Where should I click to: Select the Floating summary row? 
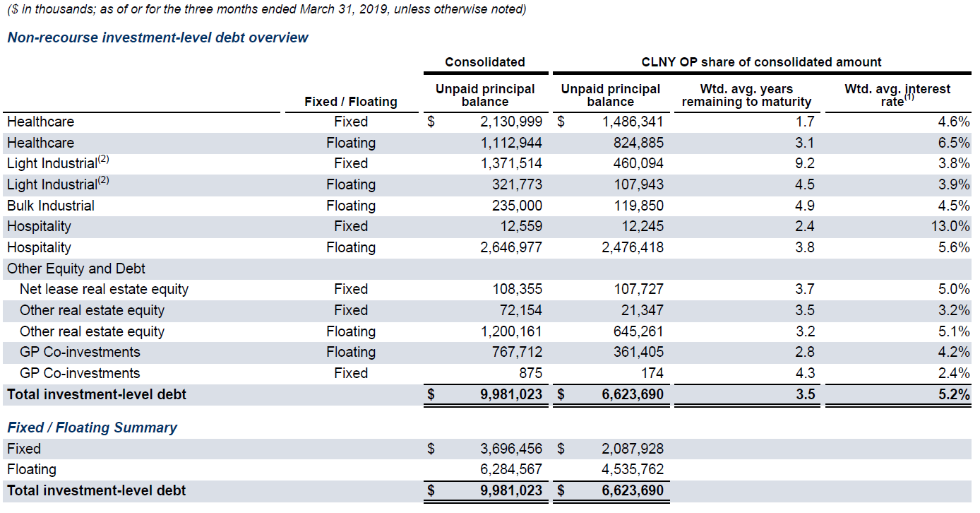pyautogui.click(x=212, y=468)
